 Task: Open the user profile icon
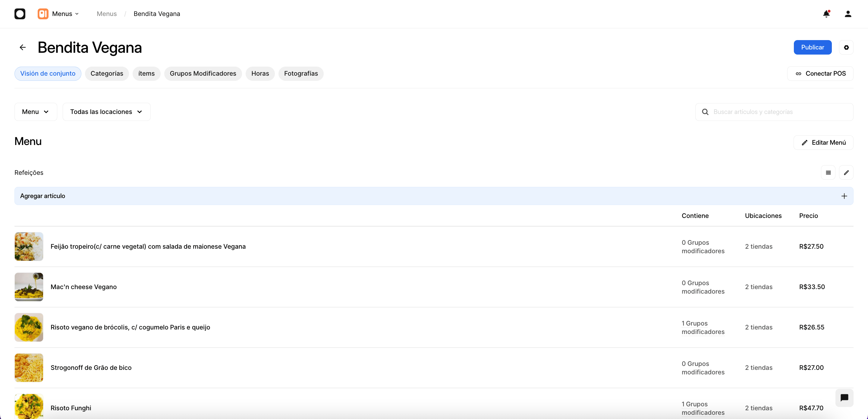click(x=848, y=14)
